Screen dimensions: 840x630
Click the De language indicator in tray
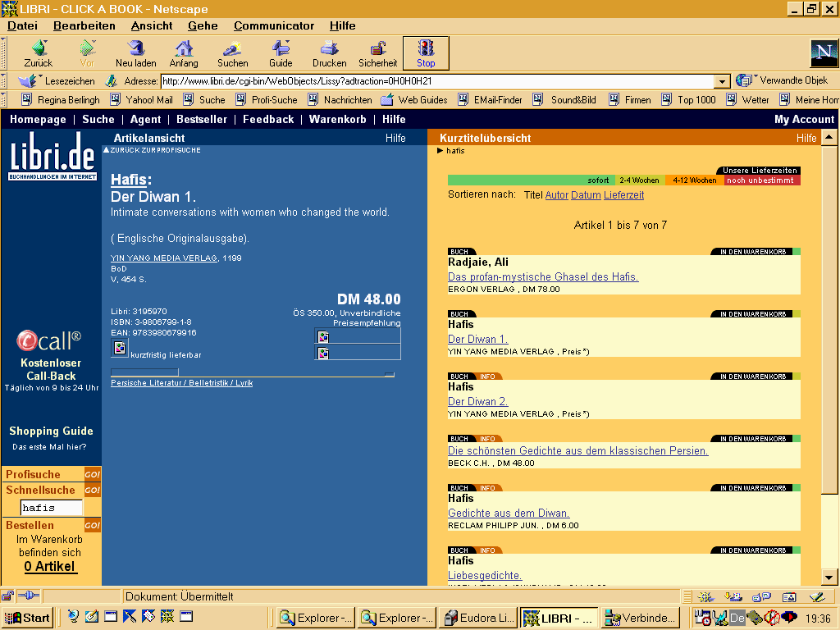click(737, 618)
